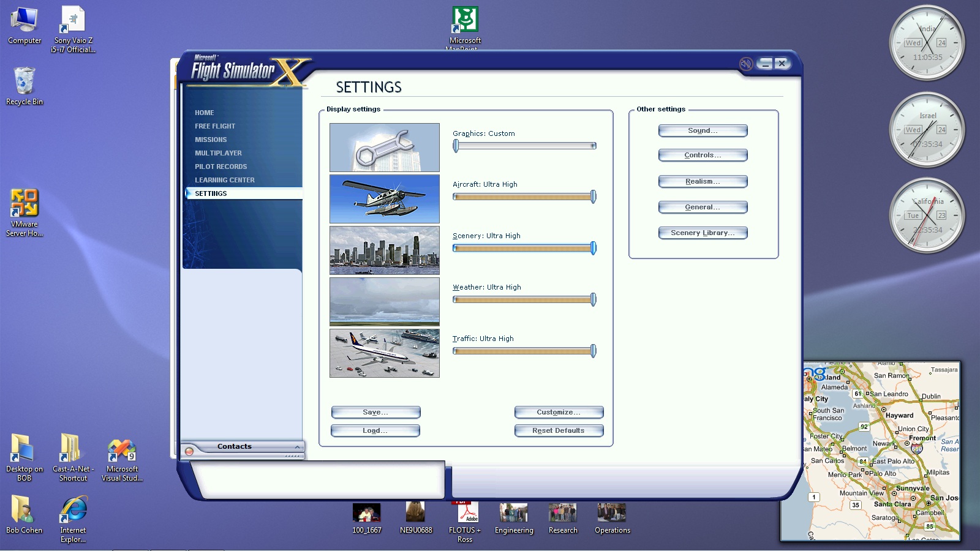This screenshot has height=551, width=980.
Task: Open General settings
Action: point(703,207)
